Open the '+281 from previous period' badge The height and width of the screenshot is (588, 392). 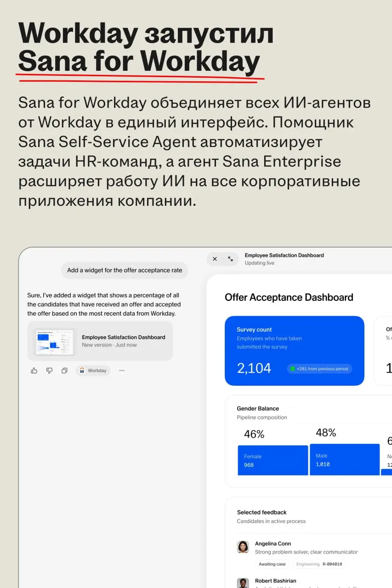click(x=319, y=368)
